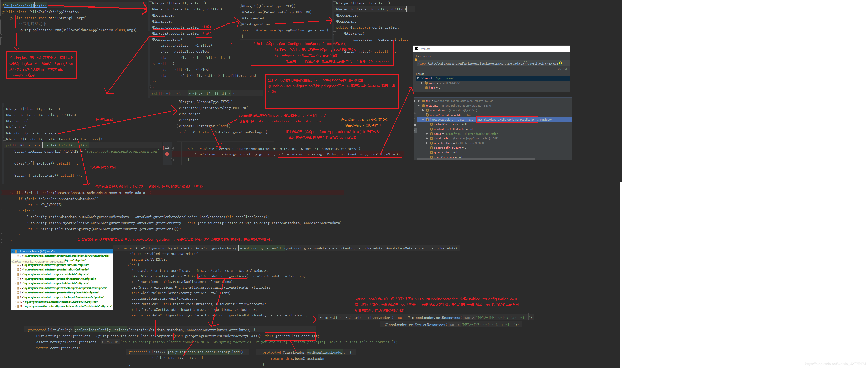Viewport: 868px width, 368px height.
Task: Expand the annotations field node
Action: (423, 110)
